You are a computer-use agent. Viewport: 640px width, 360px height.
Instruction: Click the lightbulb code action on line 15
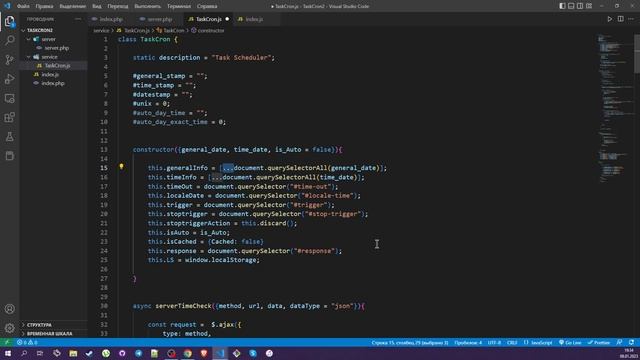coord(121,167)
